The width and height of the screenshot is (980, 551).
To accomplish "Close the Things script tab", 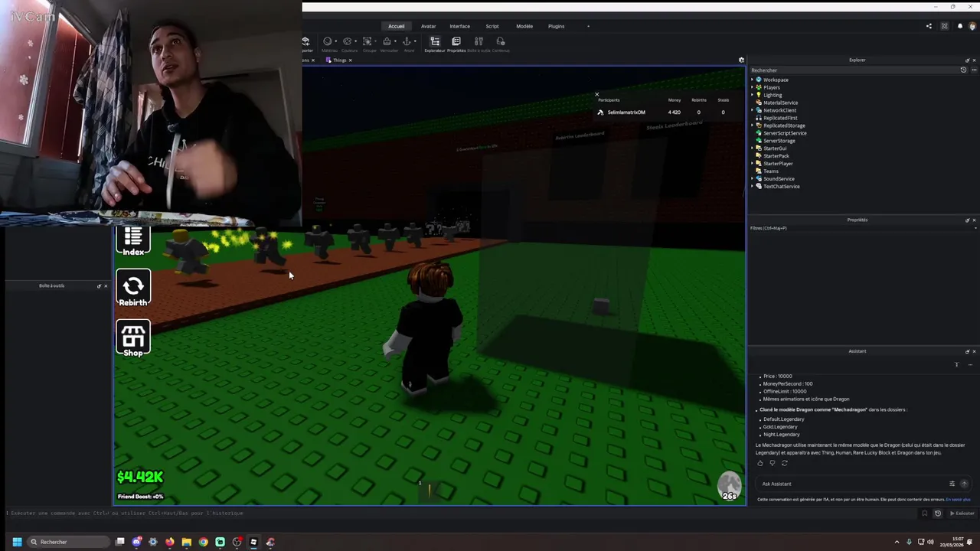I will pos(350,60).
